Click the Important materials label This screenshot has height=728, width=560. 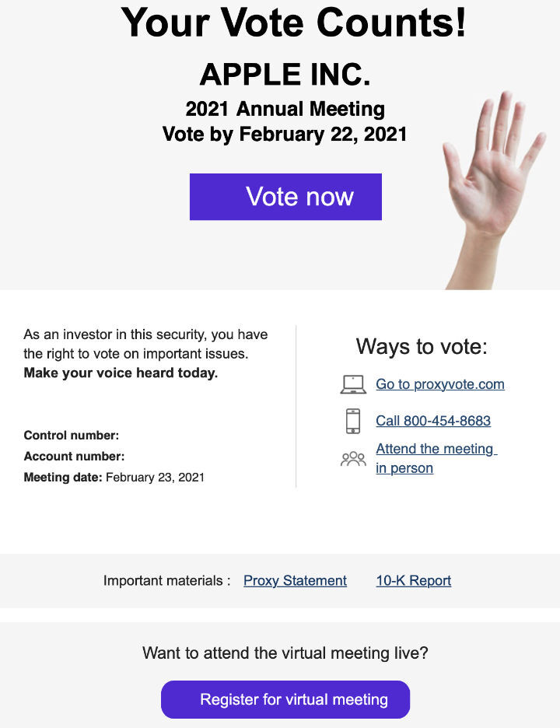click(x=166, y=580)
